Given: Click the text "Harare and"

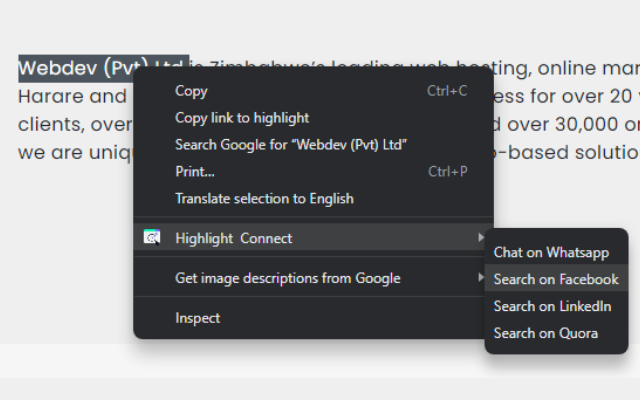Looking at the screenshot, I should [73, 97].
